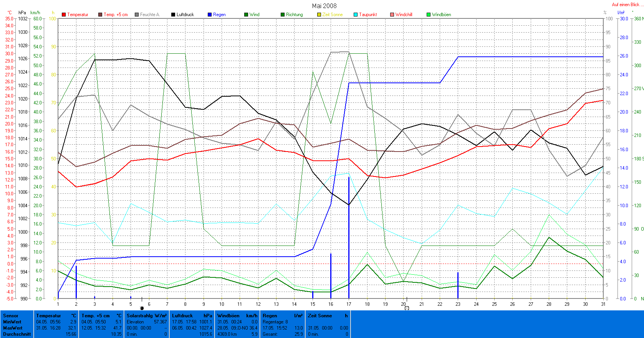The width and height of the screenshot is (644, 338).
Task: Click the 'Mai 2008' chart title
Action: point(324,6)
